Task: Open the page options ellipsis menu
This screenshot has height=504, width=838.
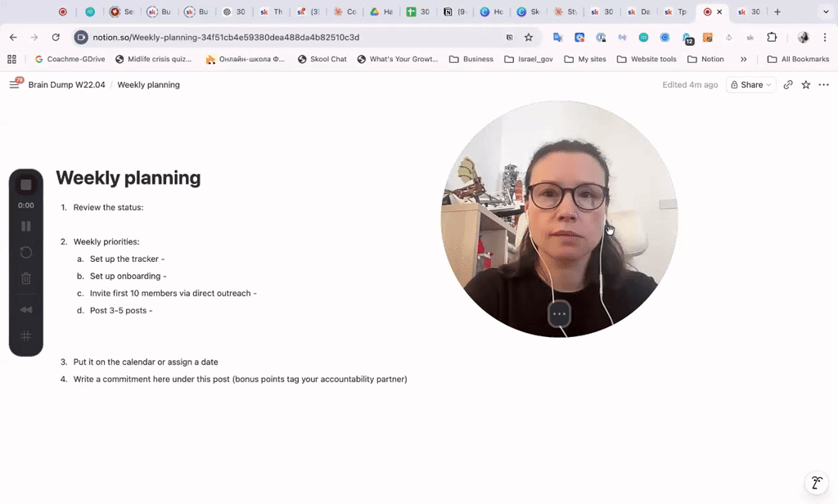Action: coord(824,84)
